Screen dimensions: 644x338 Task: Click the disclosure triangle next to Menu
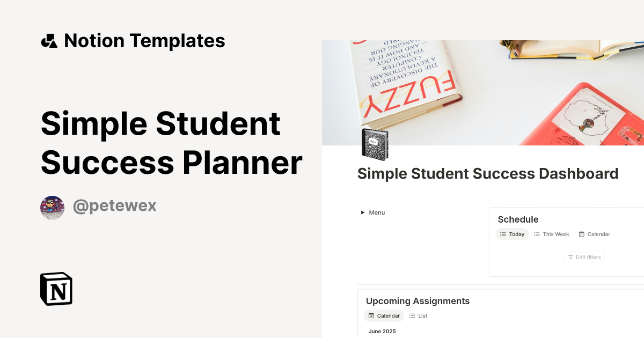point(363,212)
